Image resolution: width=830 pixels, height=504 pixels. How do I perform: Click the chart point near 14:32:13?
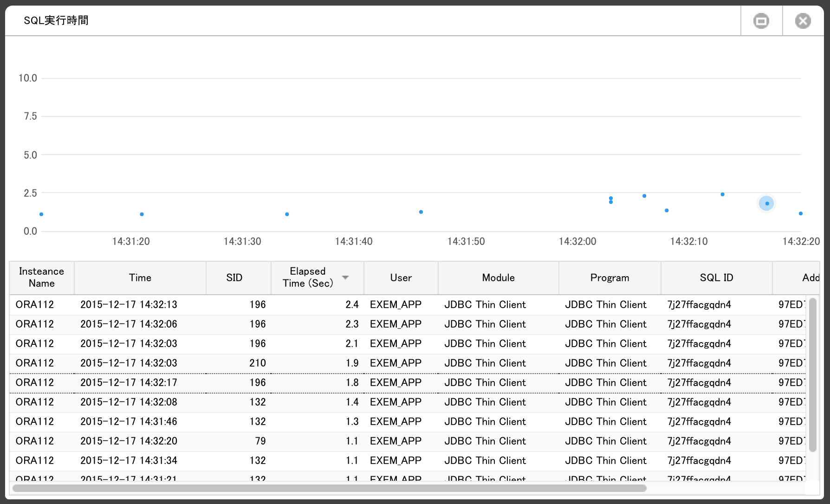[x=723, y=194]
